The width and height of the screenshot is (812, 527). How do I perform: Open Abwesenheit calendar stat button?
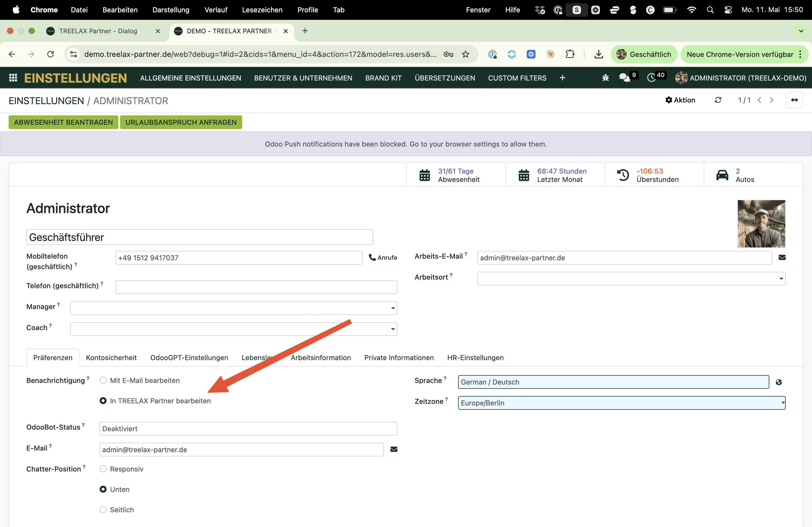[456, 175]
